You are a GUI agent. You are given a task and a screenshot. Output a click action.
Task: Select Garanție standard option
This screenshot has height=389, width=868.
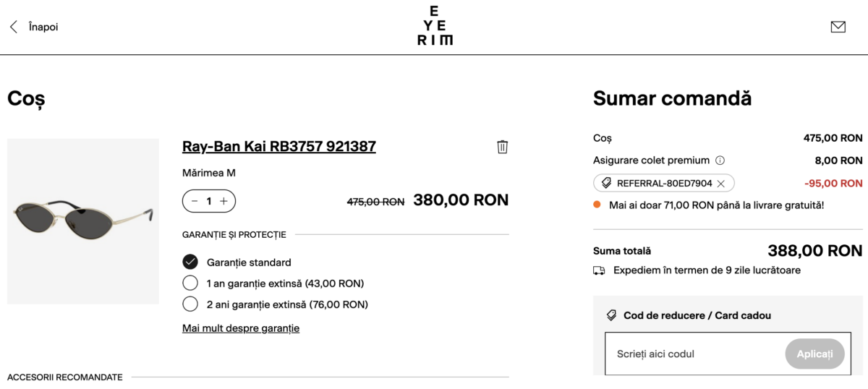pos(190,262)
